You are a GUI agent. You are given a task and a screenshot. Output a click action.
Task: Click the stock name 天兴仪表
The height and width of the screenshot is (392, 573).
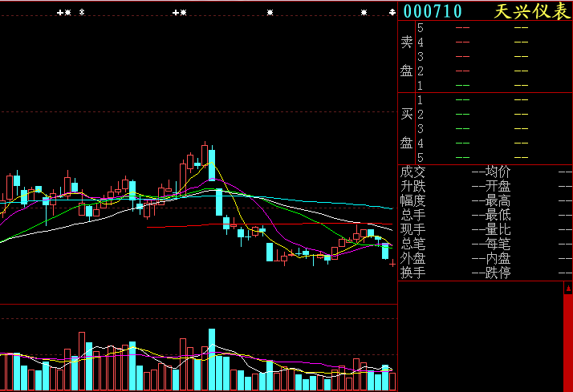530,11
